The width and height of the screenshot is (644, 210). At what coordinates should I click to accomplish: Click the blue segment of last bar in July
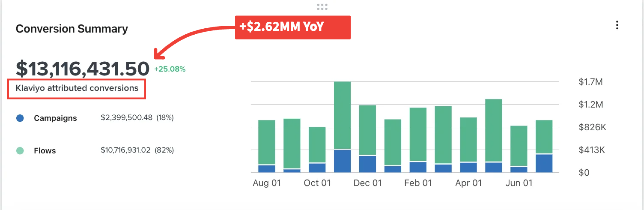[544, 164]
